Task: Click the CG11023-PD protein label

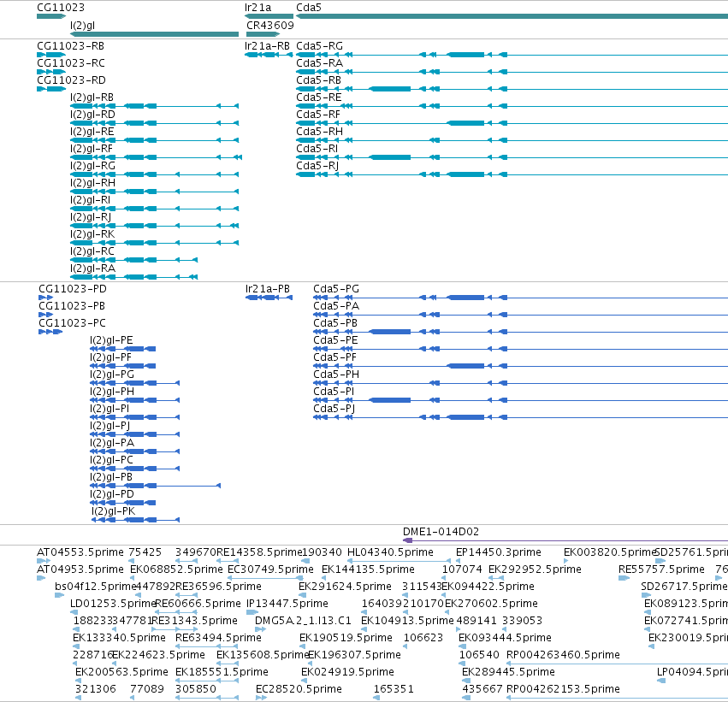Action: click(73, 289)
